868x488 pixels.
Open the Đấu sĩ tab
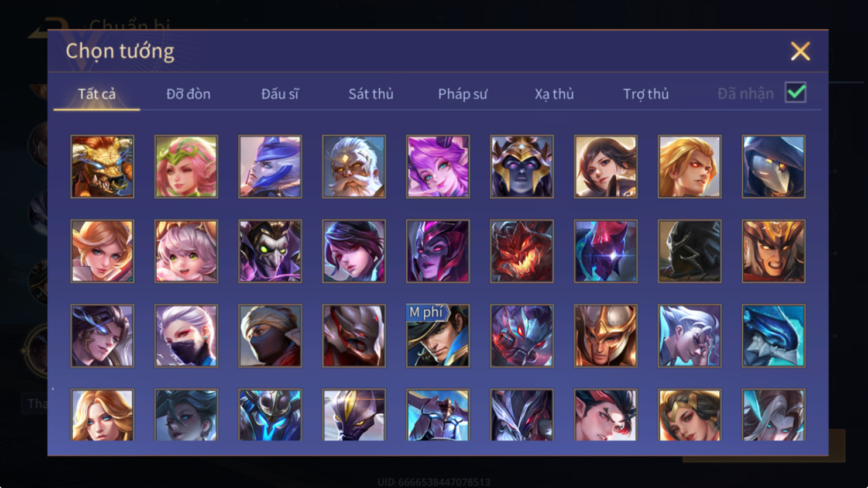[280, 94]
